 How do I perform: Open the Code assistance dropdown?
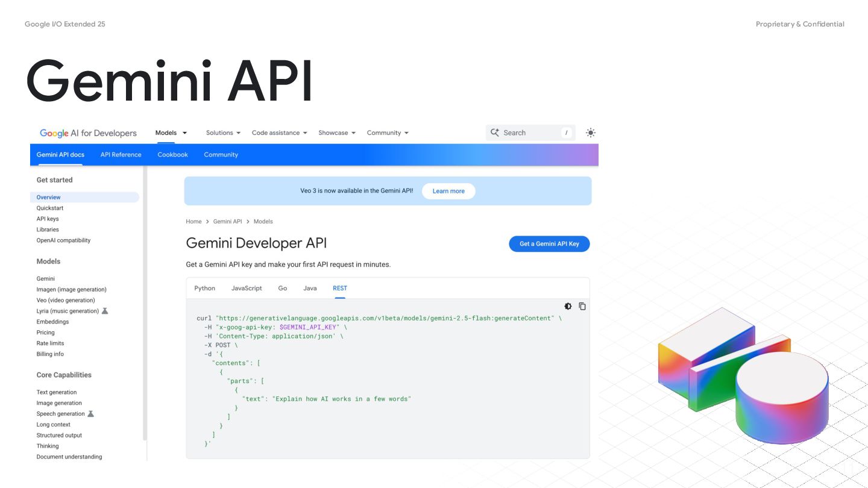280,133
